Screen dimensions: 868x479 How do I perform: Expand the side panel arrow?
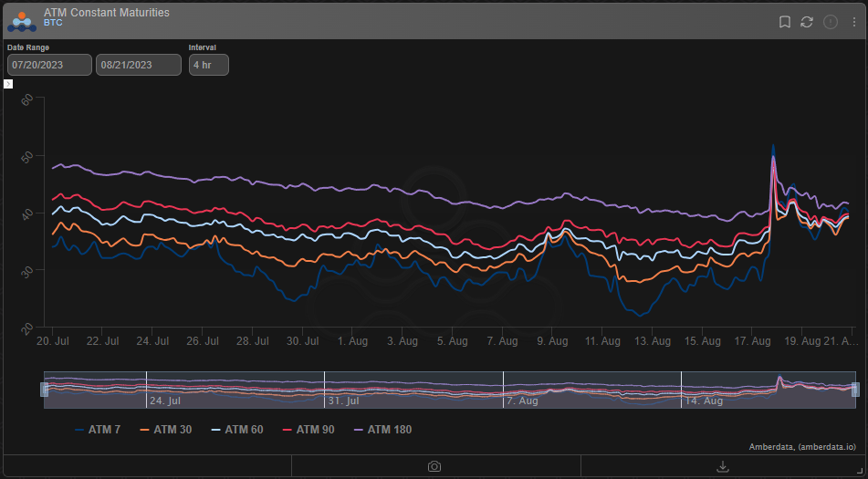tap(8, 84)
